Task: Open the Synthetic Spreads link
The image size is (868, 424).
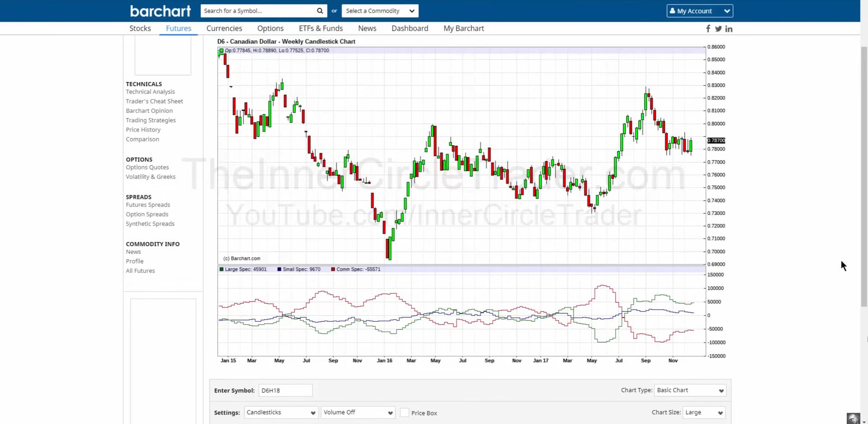Action: pyautogui.click(x=150, y=224)
